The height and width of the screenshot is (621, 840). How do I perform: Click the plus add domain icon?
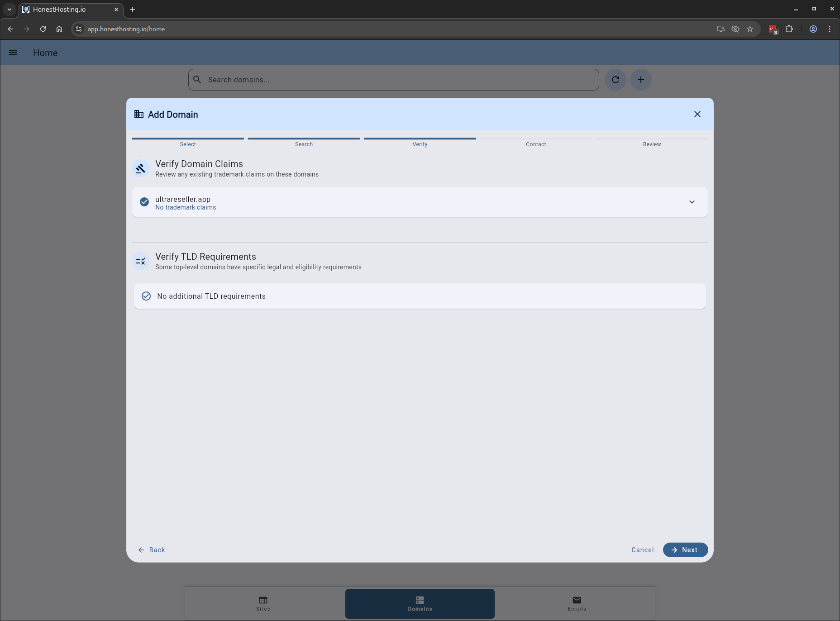coord(641,80)
